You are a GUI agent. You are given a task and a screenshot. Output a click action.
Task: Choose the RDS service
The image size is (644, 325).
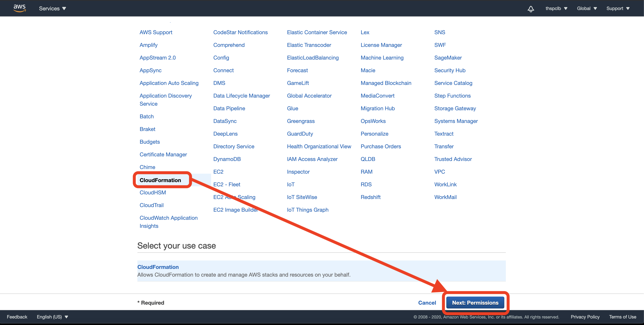[x=366, y=185]
